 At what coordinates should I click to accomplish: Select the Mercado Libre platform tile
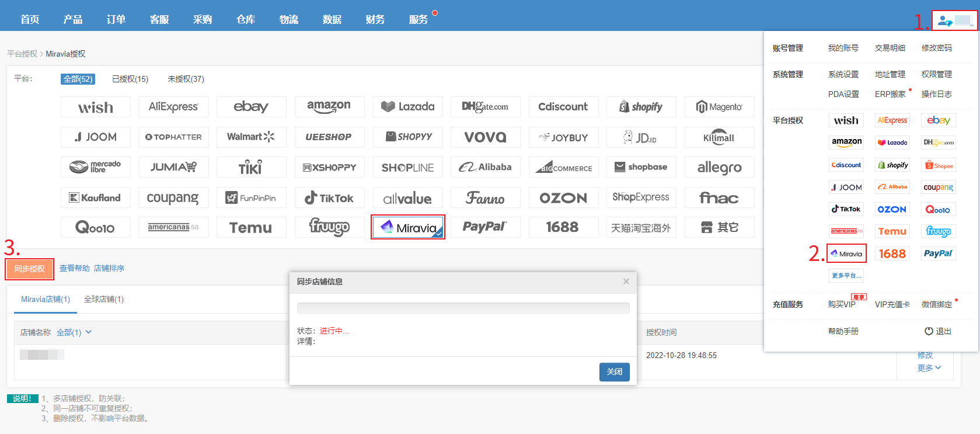coord(96,167)
